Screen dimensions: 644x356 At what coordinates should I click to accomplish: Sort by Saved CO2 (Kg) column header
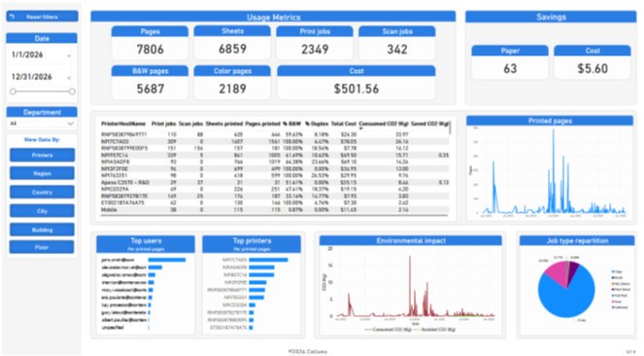(429, 124)
